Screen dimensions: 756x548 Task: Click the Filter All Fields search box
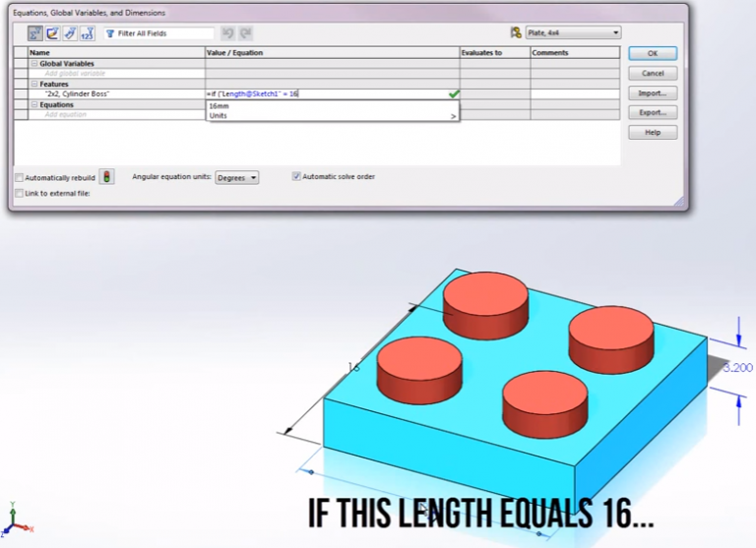[x=157, y=33]
